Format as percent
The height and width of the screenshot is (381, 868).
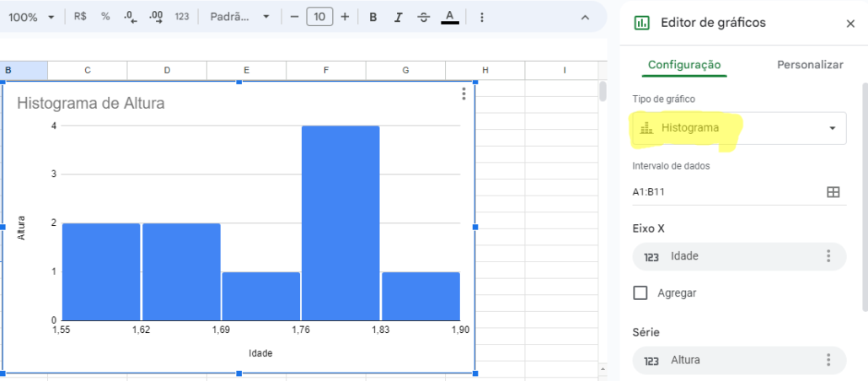[105, 17]
